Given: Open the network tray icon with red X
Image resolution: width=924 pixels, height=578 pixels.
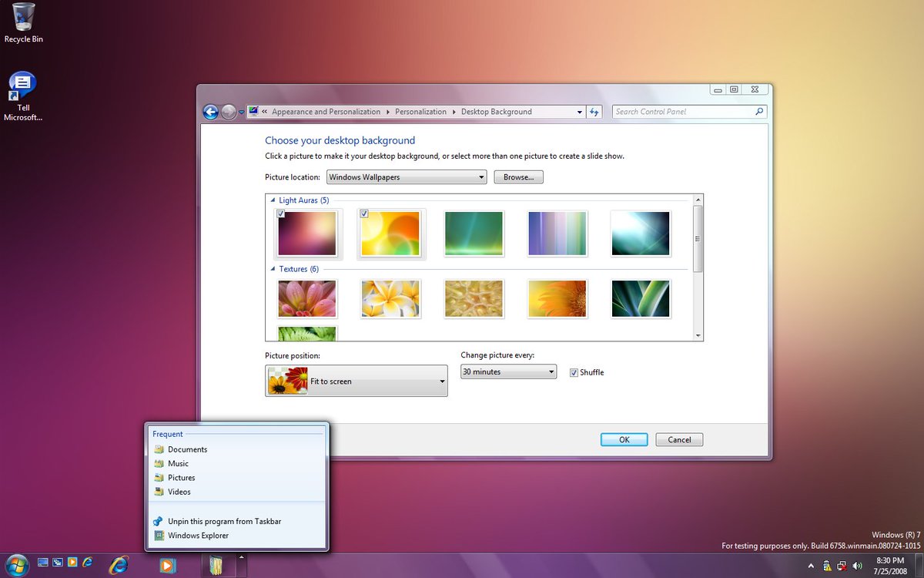Looking at the screenshot, I should click(x=842, y=566).
